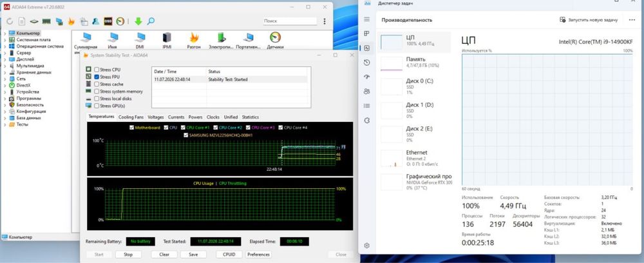The height and width of the screenshot is (263, 644).
Task: Open Task Manager three-dot more options
Action: pyautogui.click(x=632, y=20)
